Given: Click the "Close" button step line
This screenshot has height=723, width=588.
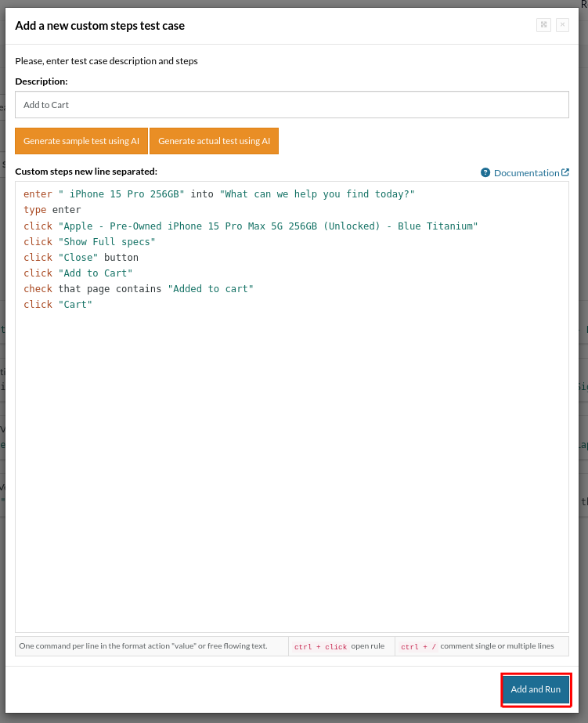Looking at the screenshot, I should click(81, 257).
